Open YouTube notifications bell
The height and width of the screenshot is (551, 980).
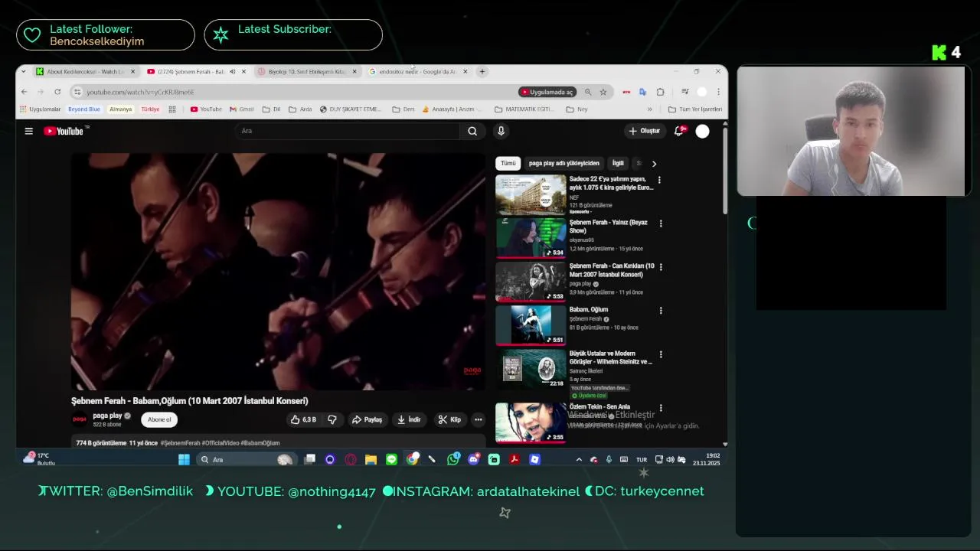(678, 131)
